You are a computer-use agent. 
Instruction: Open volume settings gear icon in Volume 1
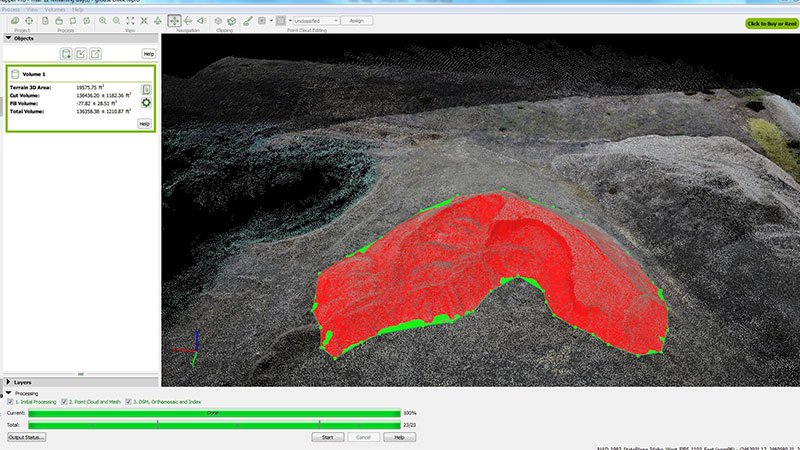click(x=146, y=102)
